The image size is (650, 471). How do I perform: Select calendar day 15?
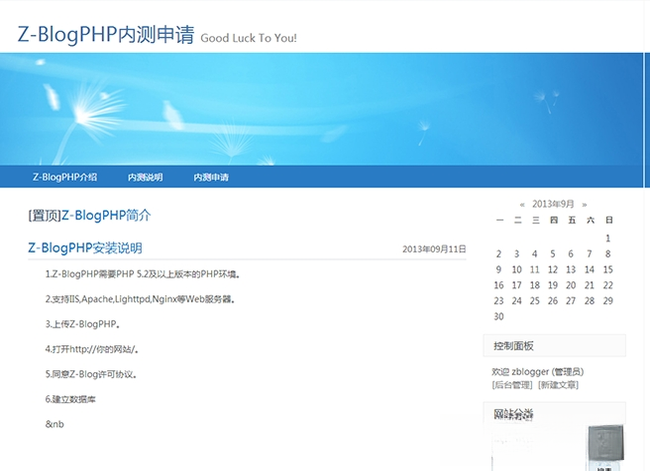click(x=608, y=269)
